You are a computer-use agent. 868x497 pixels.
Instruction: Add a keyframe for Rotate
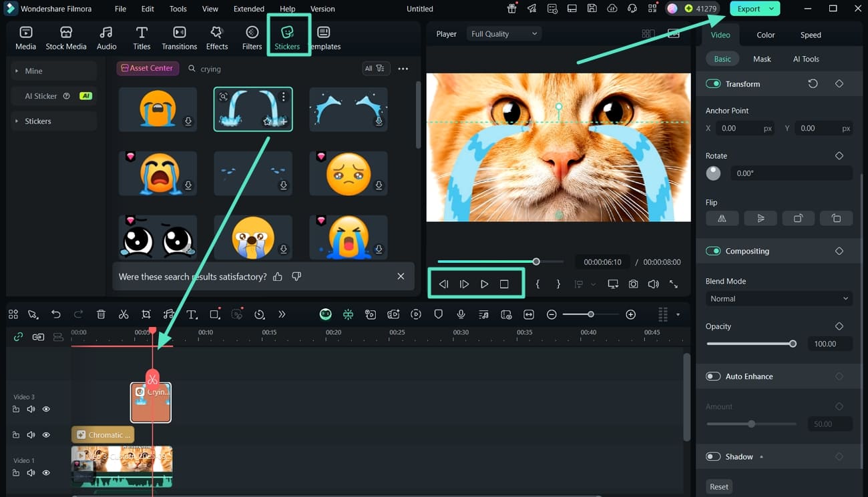[839, 155]
